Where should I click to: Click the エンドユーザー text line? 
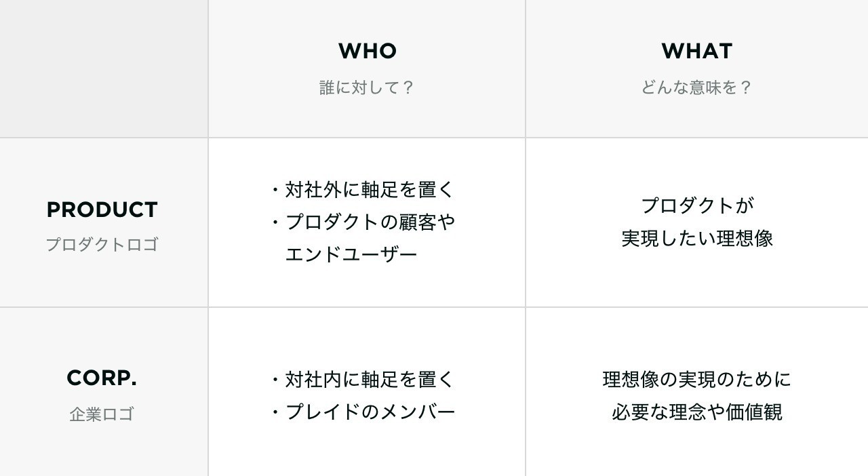click(x=351, y=254)
